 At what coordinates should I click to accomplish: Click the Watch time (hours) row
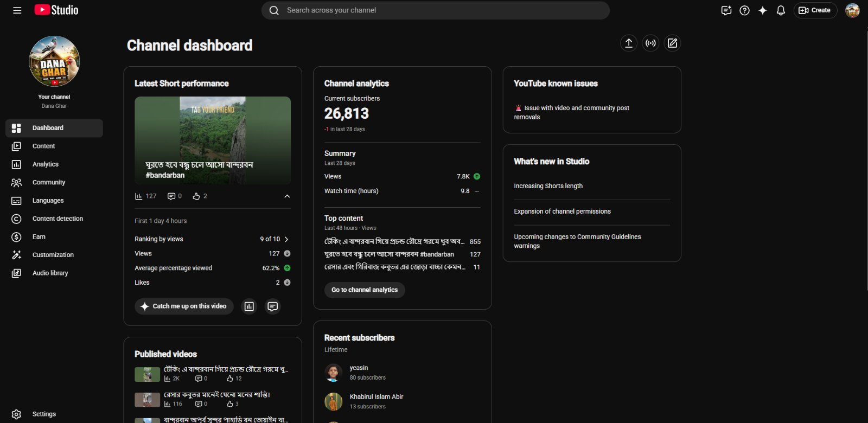click(x=403, y=191)
